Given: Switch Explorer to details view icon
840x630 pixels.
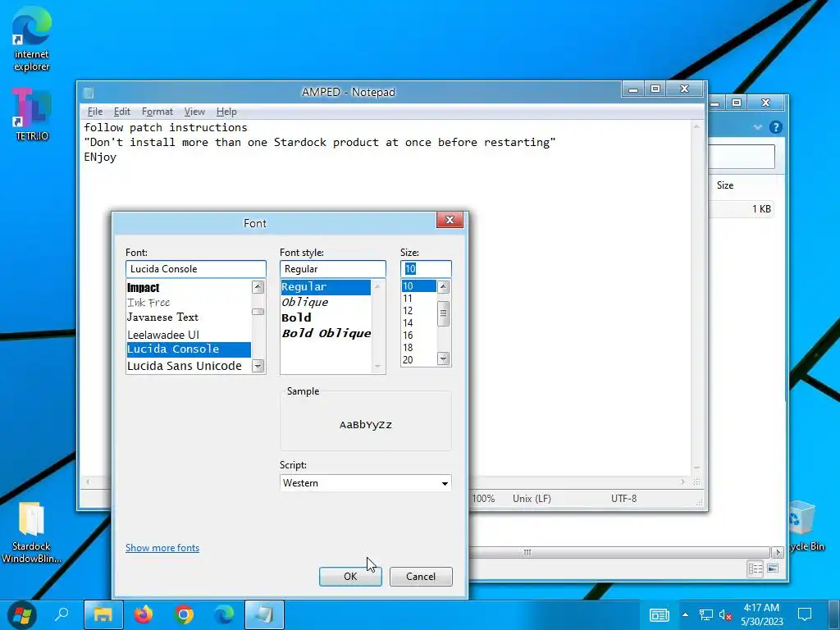Looking at the screenshot, I should (755, 569).
